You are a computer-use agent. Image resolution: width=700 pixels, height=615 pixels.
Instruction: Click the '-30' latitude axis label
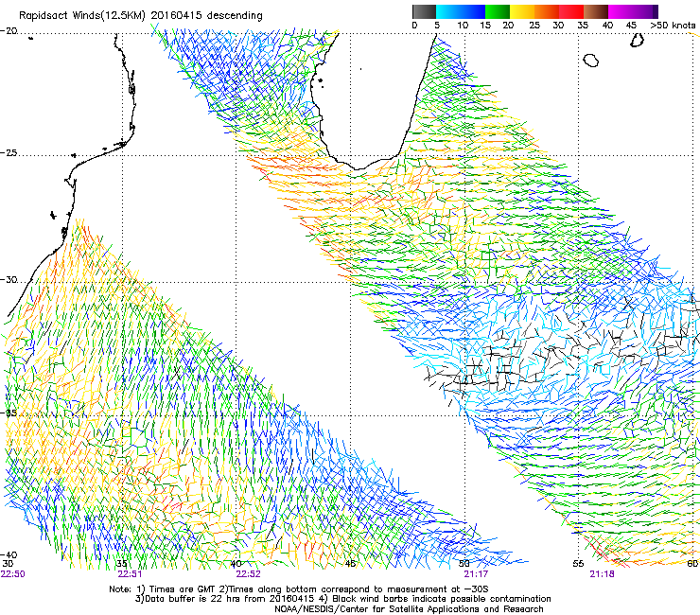tap(9, 279)
